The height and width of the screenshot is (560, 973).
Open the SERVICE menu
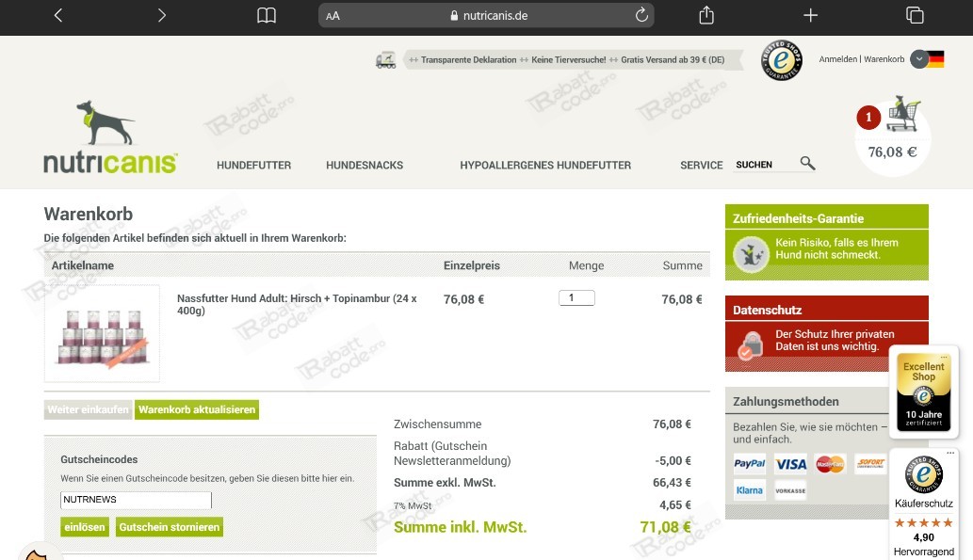pyautogui.click(x=701, y=166)
